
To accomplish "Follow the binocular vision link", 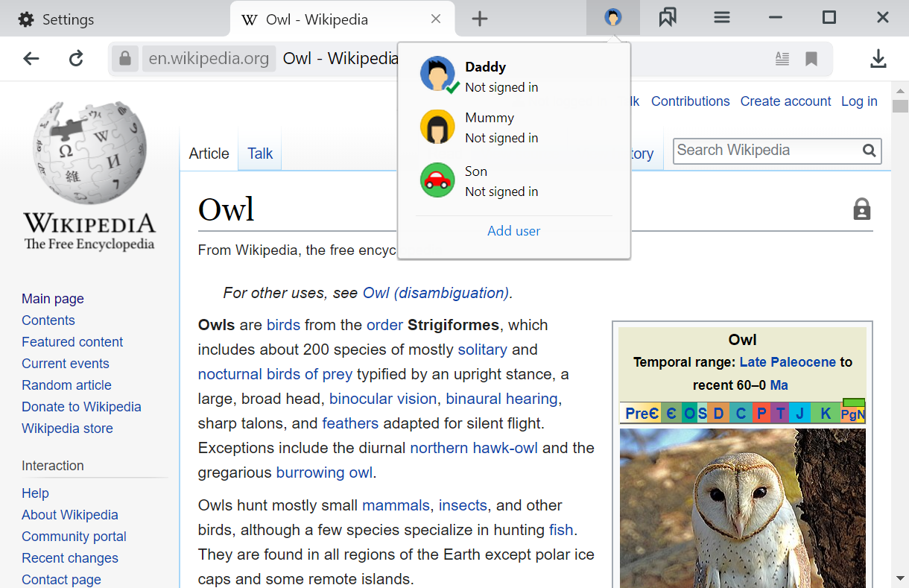I will pyautogui.click(x=383, y=399).
